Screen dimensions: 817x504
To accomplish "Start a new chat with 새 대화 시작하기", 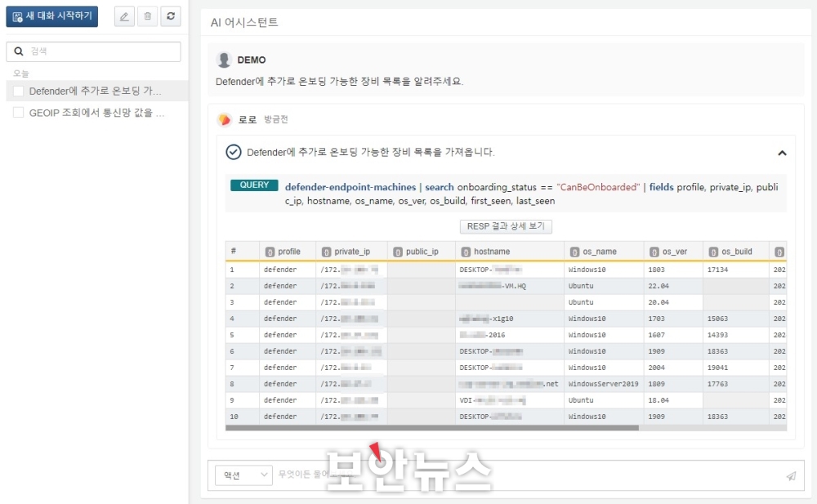I will 52,16.
